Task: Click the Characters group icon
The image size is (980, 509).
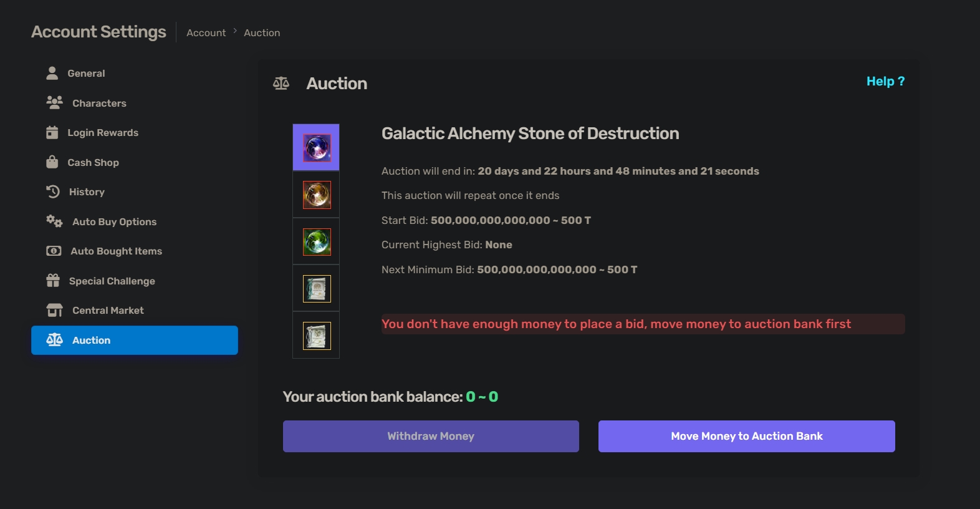Action: [54, 102]
